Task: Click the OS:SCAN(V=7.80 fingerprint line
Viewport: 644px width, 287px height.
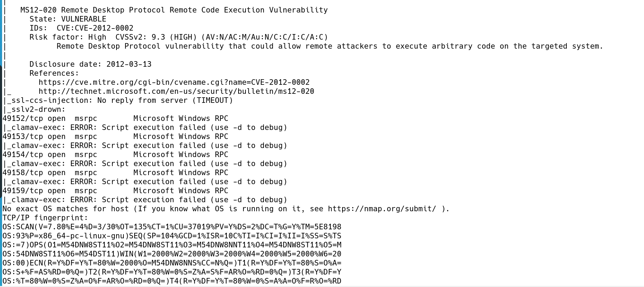Action: [x=172, y=227]
